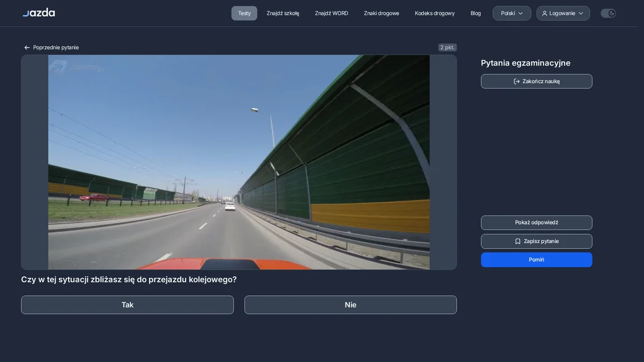
Task: Expand the Logowanie account menu
Action: tap(563, 13)
